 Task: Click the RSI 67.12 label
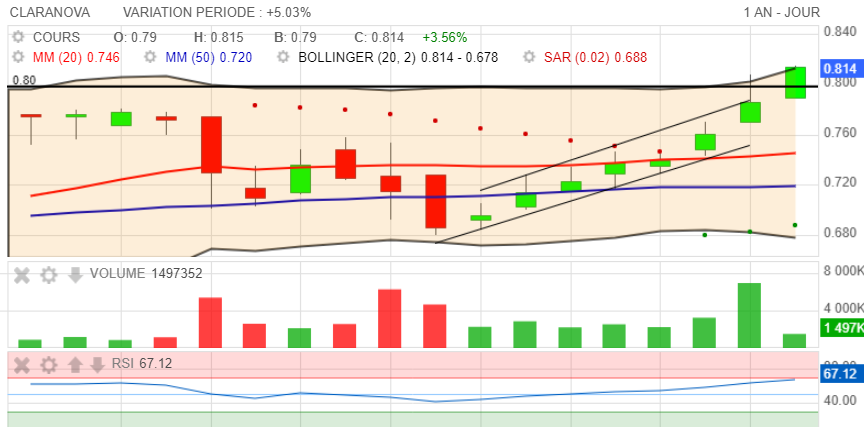coord(142,364)
